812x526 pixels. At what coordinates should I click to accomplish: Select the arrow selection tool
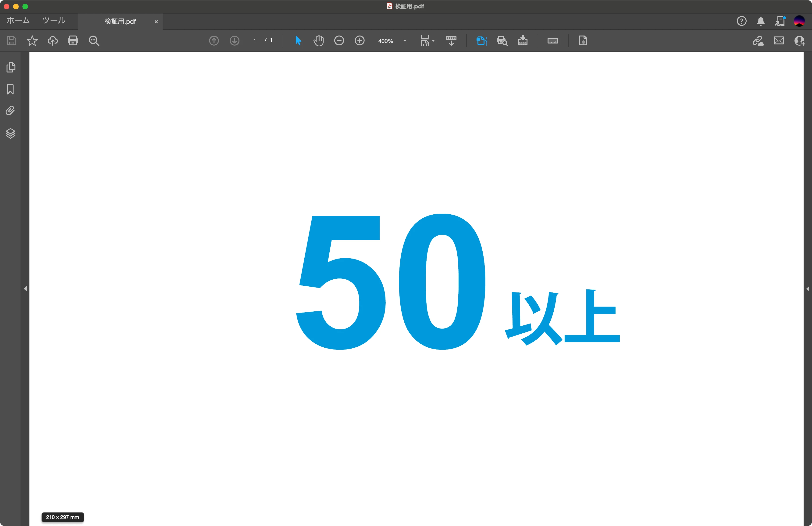[298, 41]
